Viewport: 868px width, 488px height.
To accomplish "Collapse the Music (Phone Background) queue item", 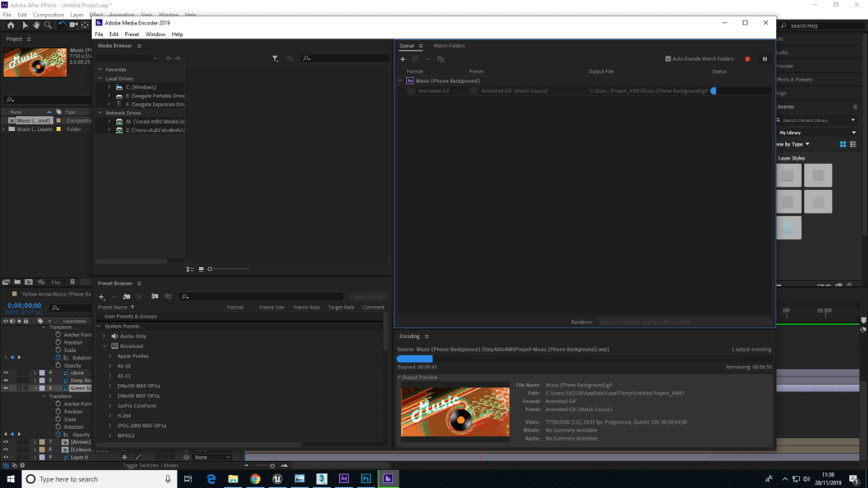I will (x=400, y=81).
